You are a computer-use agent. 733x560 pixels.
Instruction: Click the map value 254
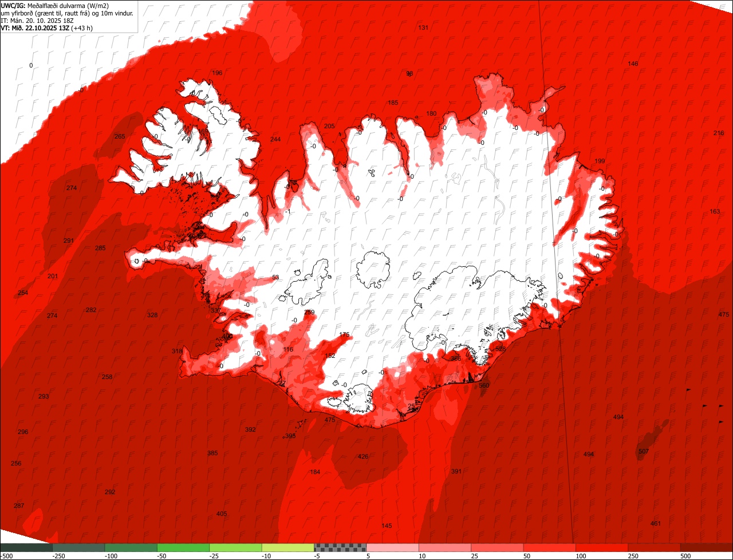(23, 293)
